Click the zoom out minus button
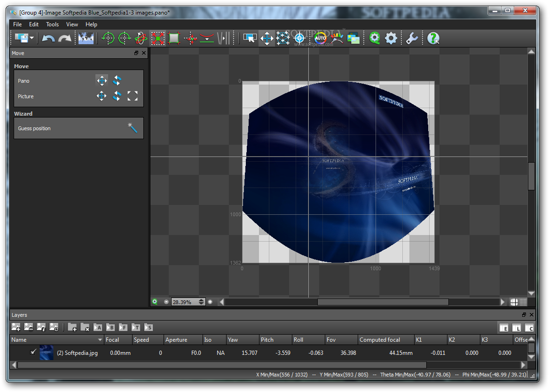Screen dimensions: 549x392 (166, 302)
